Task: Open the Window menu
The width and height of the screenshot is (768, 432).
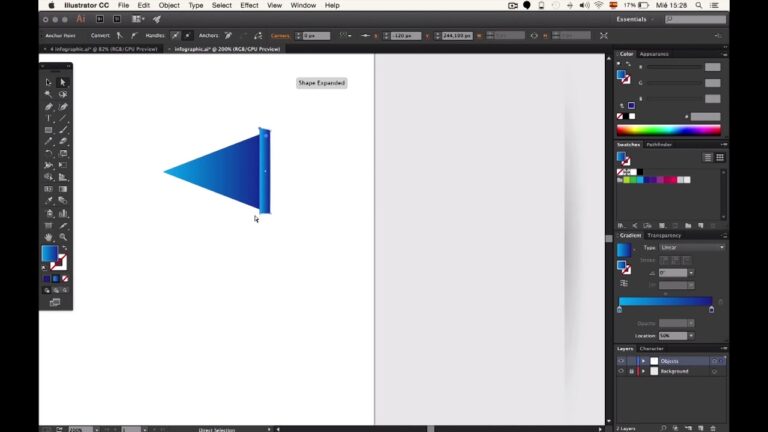Action: 303,5
